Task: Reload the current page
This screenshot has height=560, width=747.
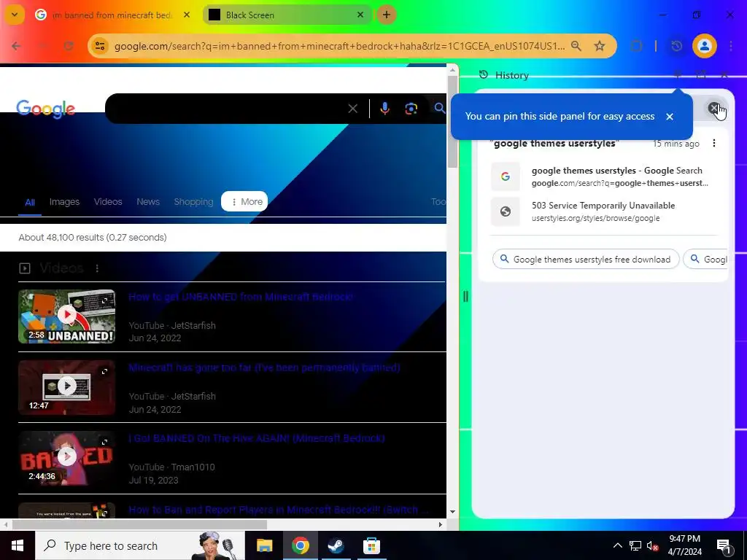Action: 69,46
